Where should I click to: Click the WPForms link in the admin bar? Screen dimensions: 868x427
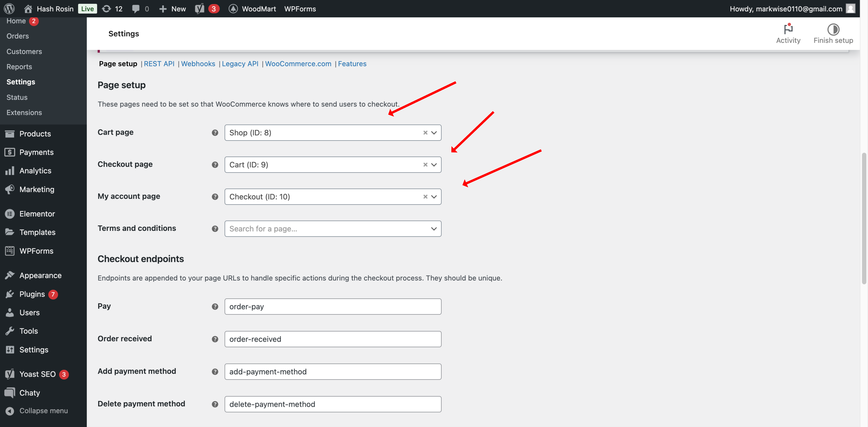click(300, 9)
